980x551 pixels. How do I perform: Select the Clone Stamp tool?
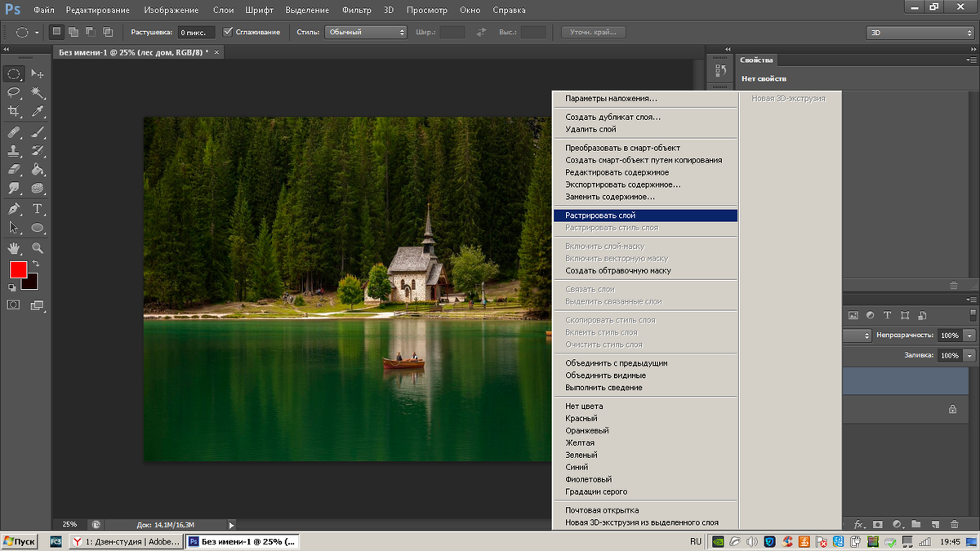tap(14, 151)
